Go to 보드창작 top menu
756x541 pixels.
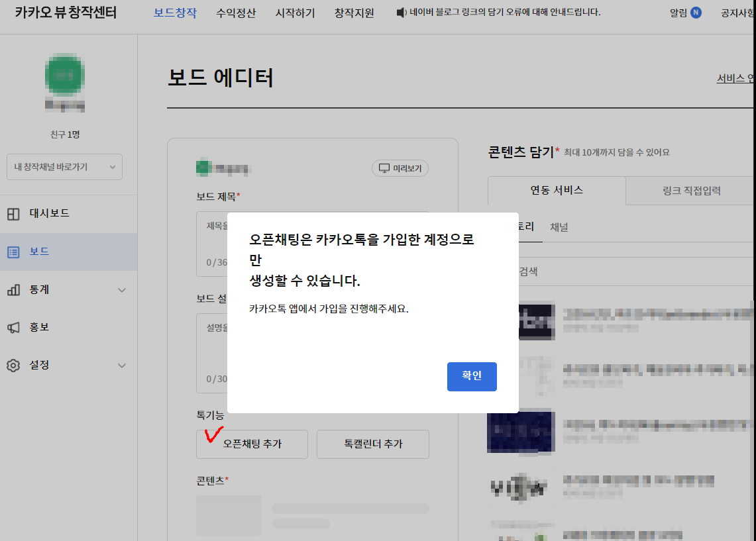coord(175,13)
